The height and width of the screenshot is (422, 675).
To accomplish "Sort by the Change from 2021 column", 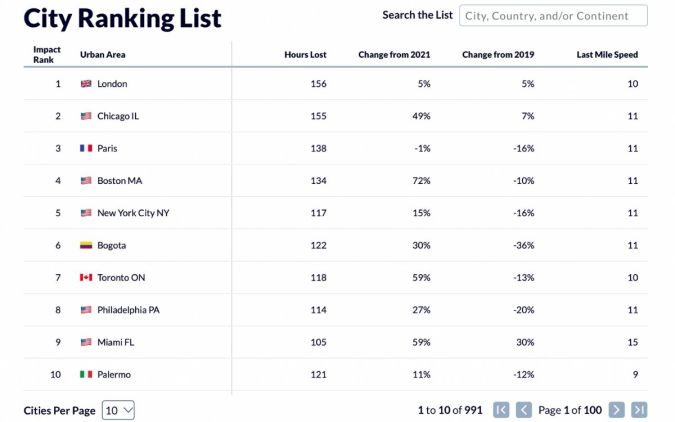I will (394, 55).
